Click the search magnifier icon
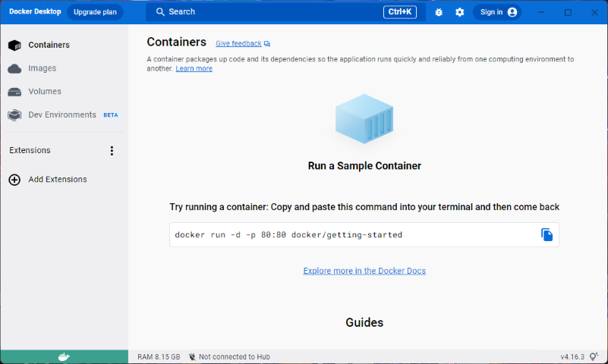 point(160,12)
